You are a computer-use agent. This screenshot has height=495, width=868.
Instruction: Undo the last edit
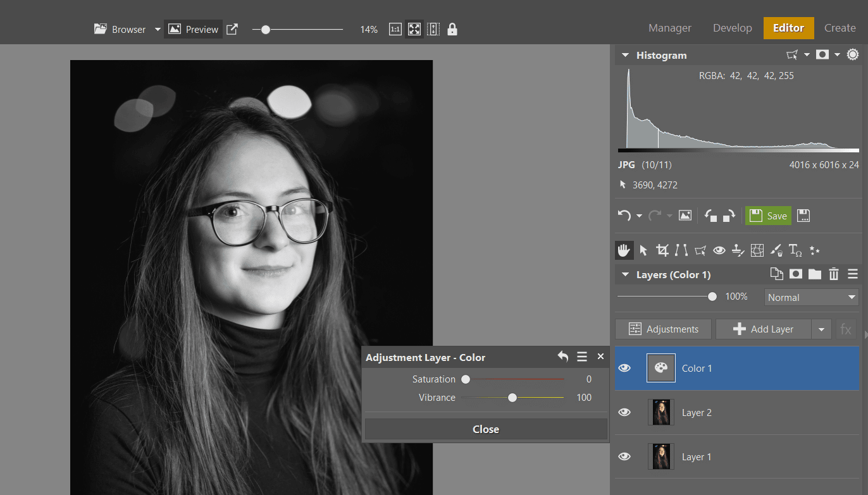pyautogui.click(x=624, y=216)
